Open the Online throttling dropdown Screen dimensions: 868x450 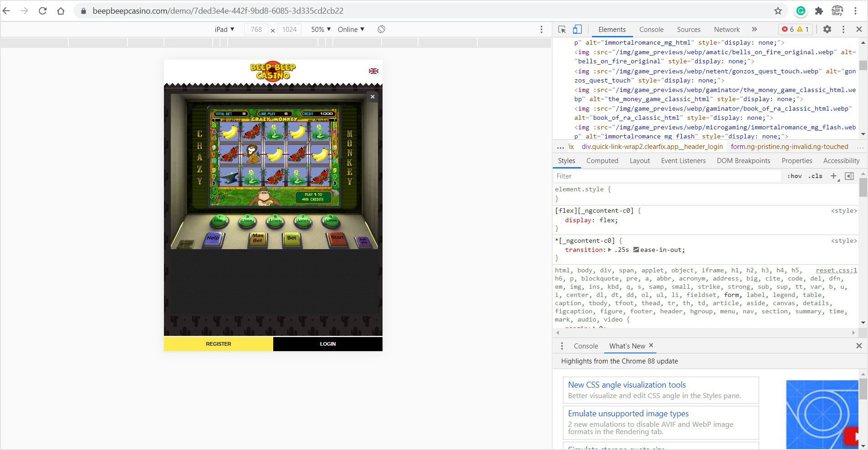351,29
